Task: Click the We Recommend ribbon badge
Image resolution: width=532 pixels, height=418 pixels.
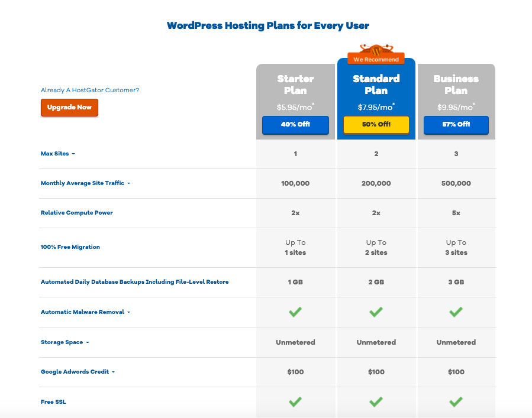Action: pos(376,59)
